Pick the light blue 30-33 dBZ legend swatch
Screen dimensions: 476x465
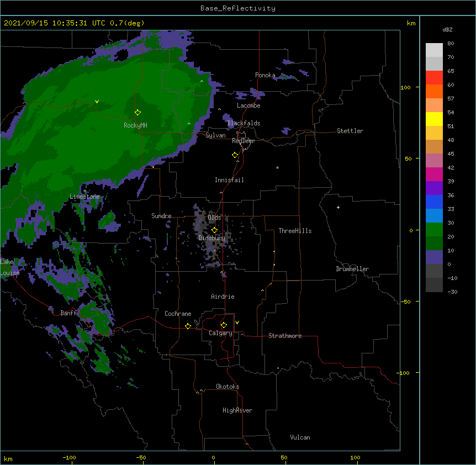coord(434,215)
